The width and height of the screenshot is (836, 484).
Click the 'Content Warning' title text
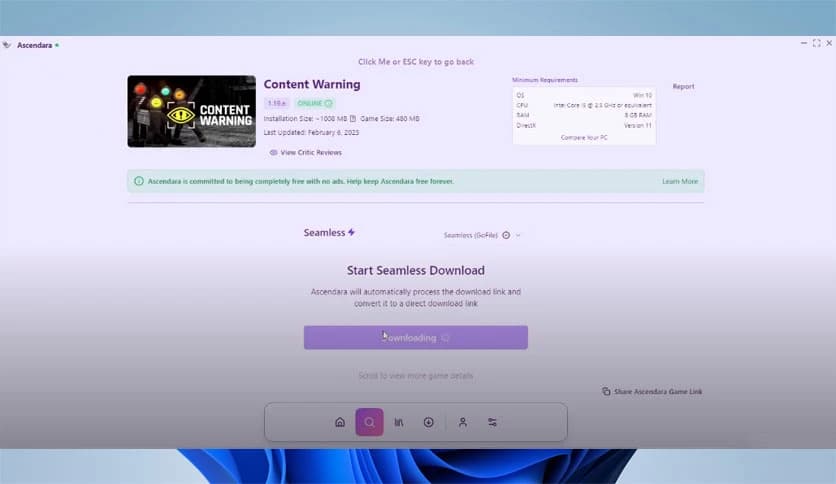(x=312, y=84)
